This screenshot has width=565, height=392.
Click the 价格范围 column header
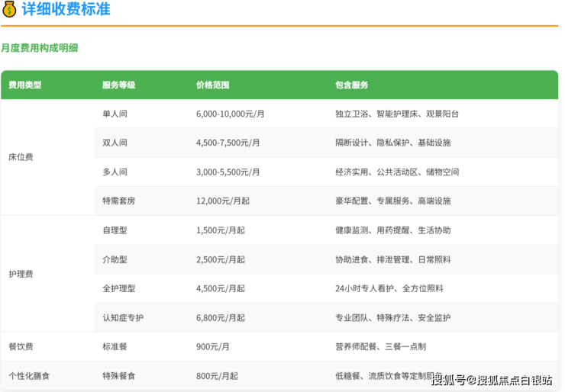tap(212, 85)
